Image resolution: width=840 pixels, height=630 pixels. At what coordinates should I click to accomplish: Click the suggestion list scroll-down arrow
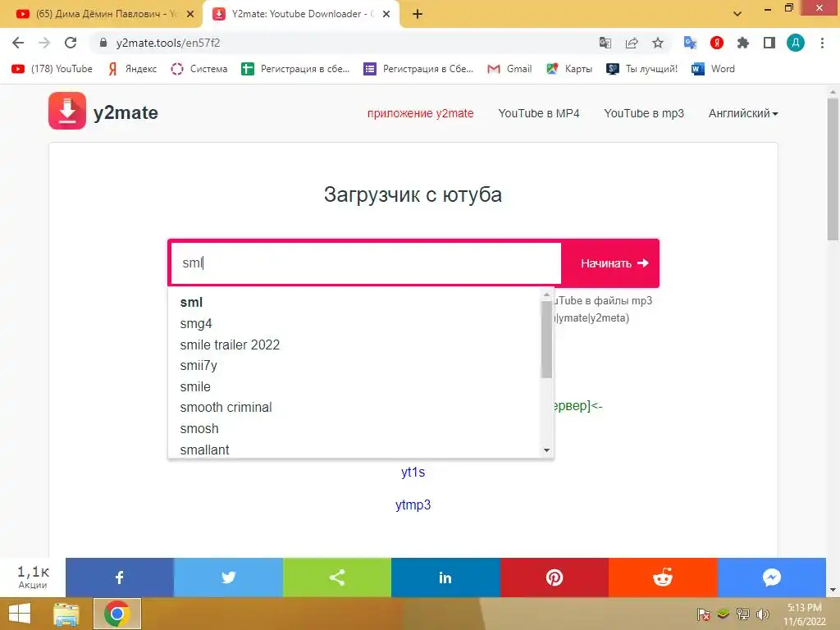pyautogui.click(x=546, y=450)
